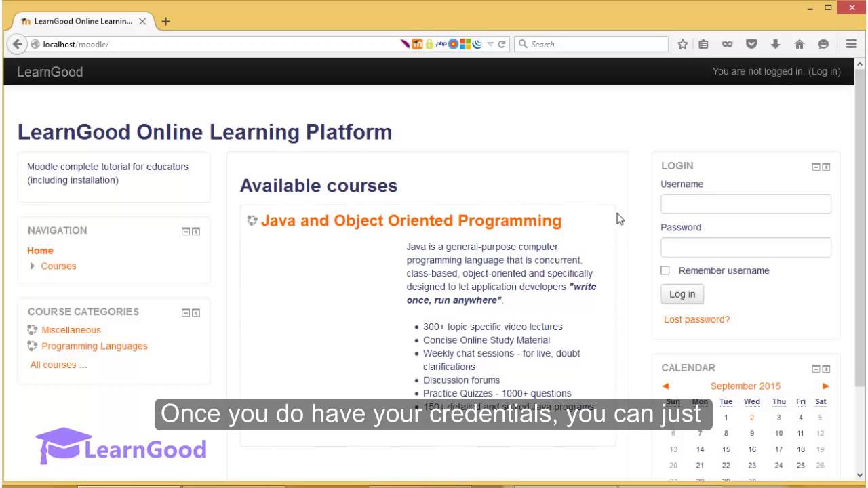Click the Log in button
Viewport: 868px width, 488px height.
[x=682, y=294]
